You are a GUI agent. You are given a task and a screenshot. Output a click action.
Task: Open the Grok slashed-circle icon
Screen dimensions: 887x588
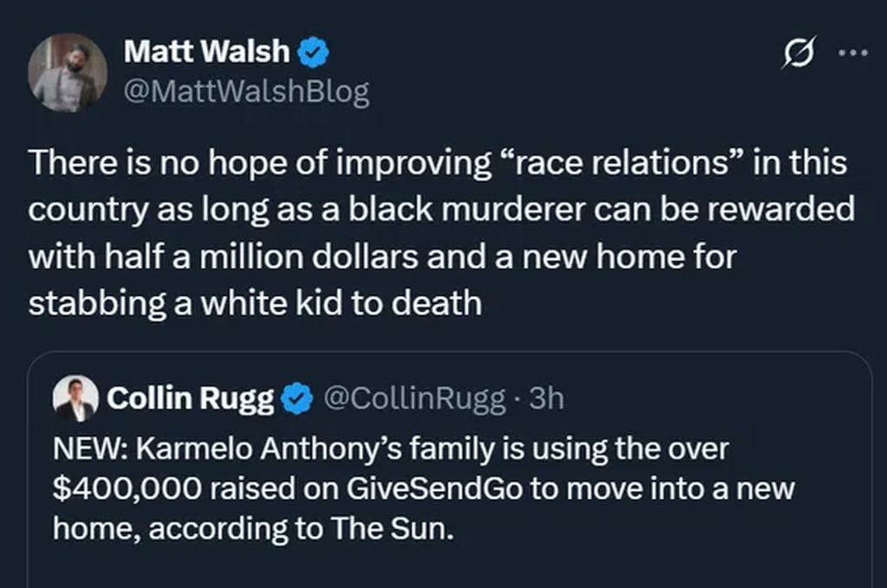796,54
